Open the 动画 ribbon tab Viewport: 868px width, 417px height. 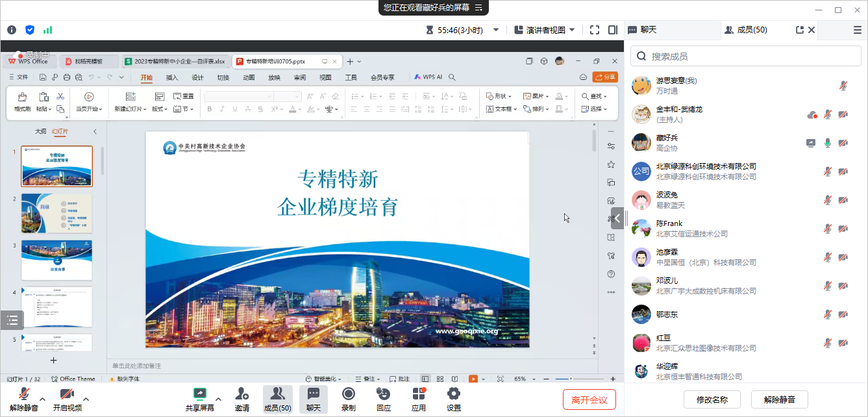click(249, 77)
